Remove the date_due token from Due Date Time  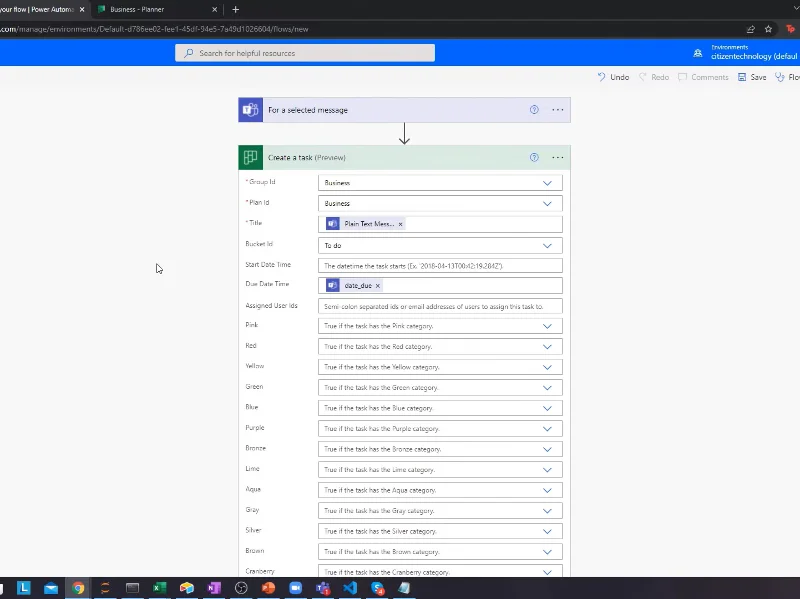click(x=378, y=286)
